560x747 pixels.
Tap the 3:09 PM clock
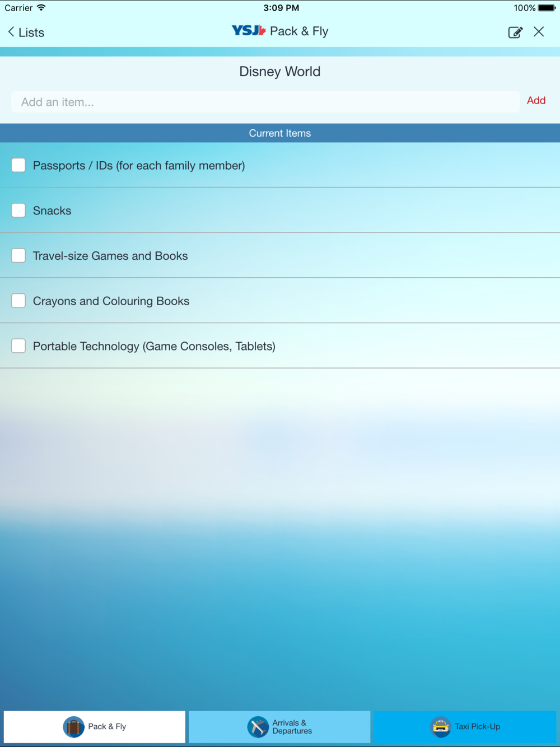point(281,8)
